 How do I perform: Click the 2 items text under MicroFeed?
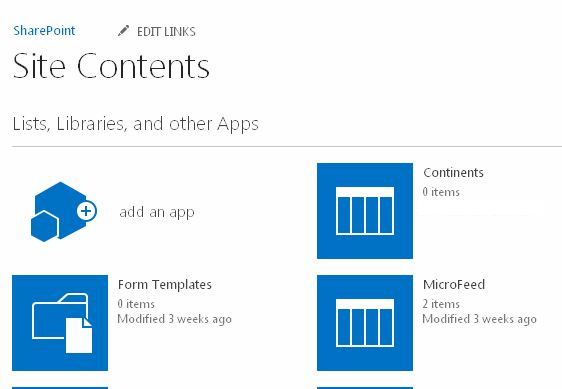click(441, 304)
